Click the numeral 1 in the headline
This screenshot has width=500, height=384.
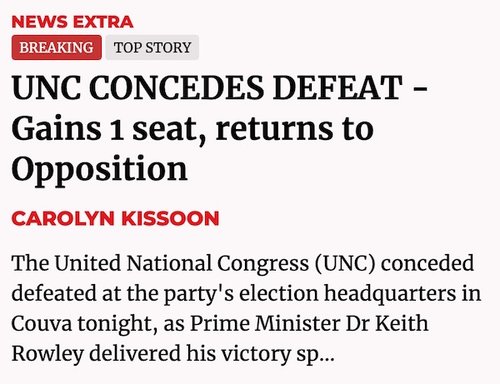[x=117, y=131]
